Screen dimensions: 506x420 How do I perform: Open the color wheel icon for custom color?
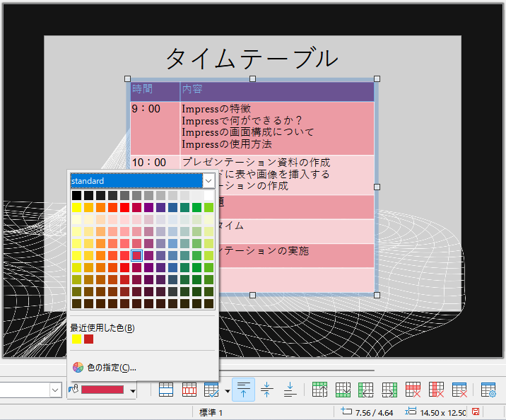[78, 368]
